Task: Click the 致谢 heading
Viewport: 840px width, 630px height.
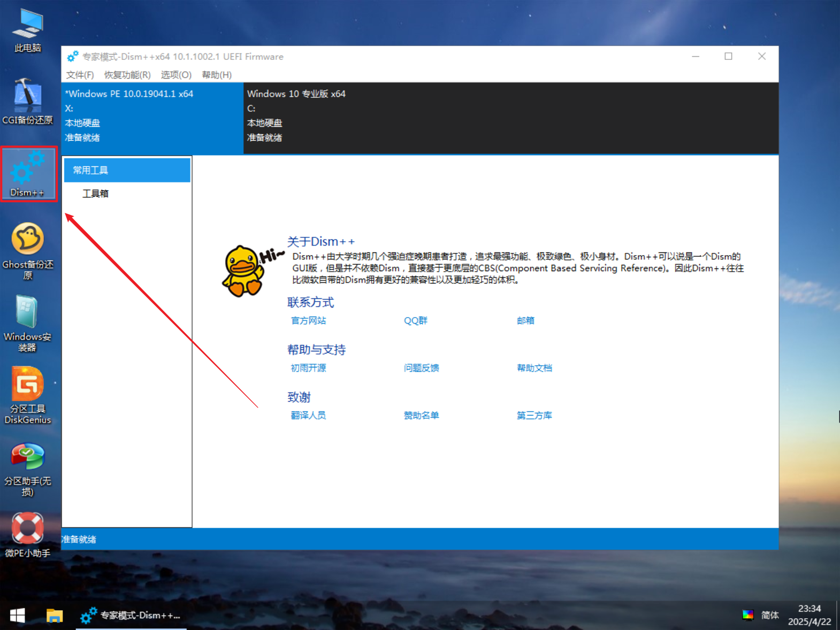Action: coord(299,397)
